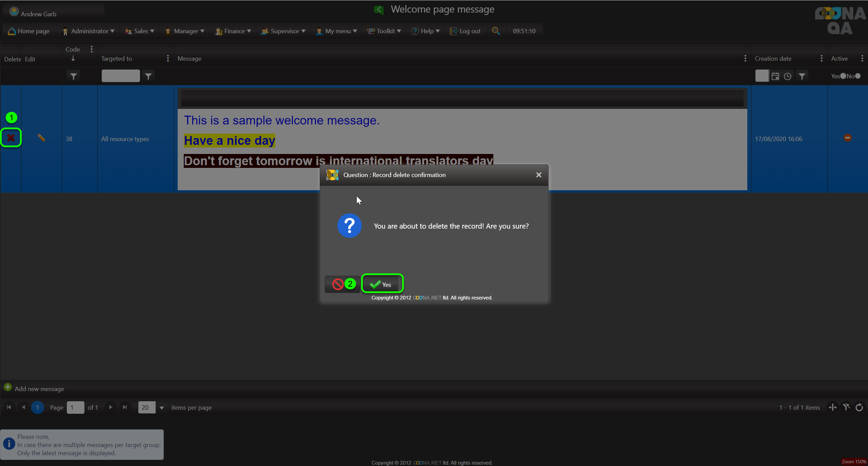Click the Code column filter funnel icon
The width and height of the screenshot is (868, 466).
coord(73,76)
